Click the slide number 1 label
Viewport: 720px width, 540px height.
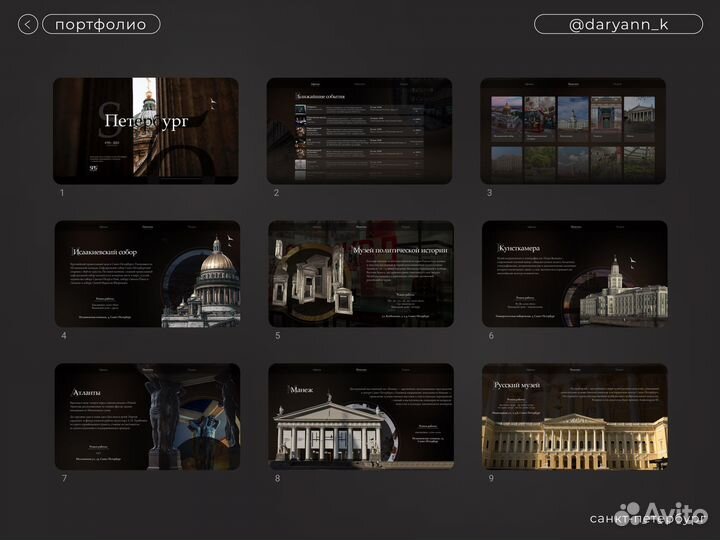pos(62,193)
